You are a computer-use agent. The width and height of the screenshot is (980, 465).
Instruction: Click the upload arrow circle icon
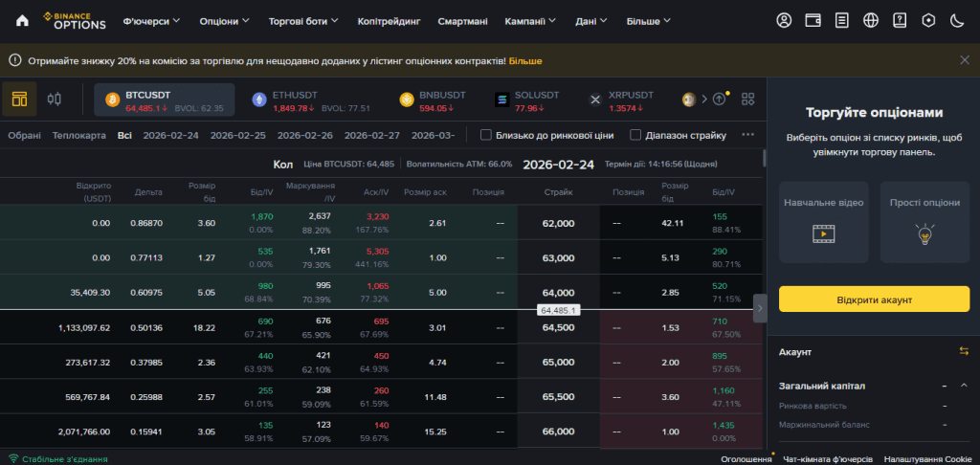pos(720,99)
